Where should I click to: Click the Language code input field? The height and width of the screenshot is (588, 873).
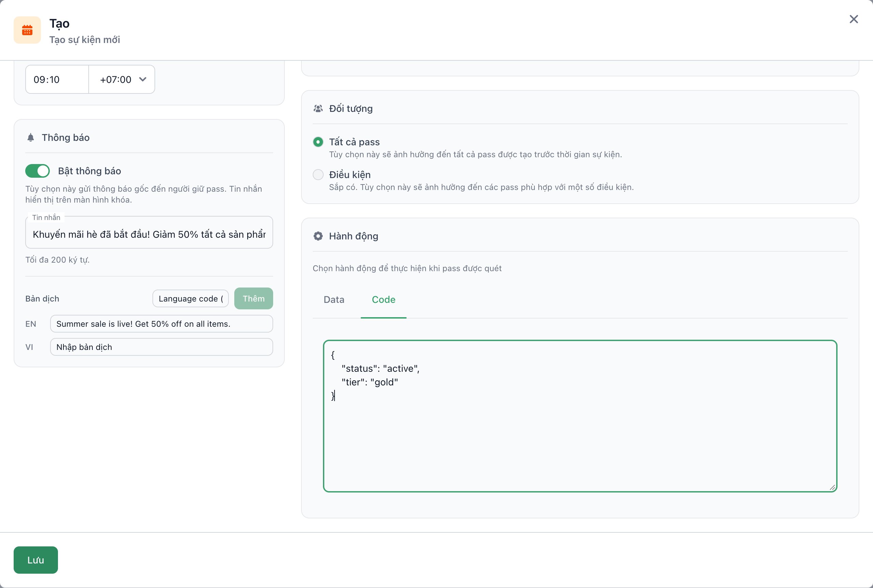(x=190, y=298)
